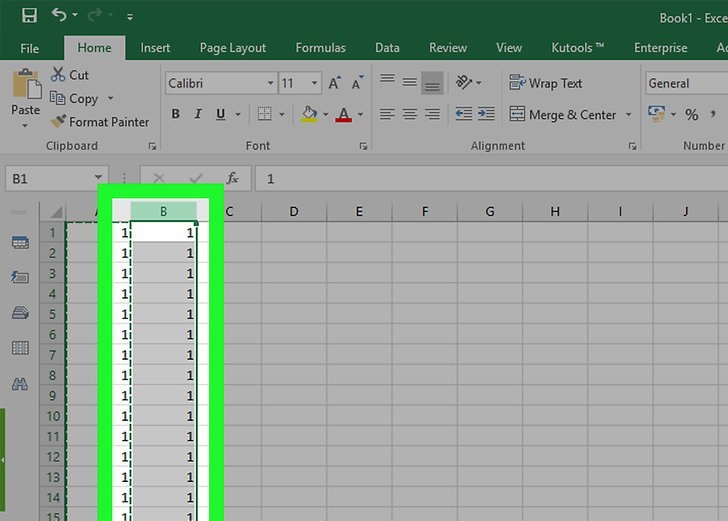Open the Alignment dialog launcher
The width and height of the screenshot is (728, 521).
pyautogui.click(x=632, y=146)
